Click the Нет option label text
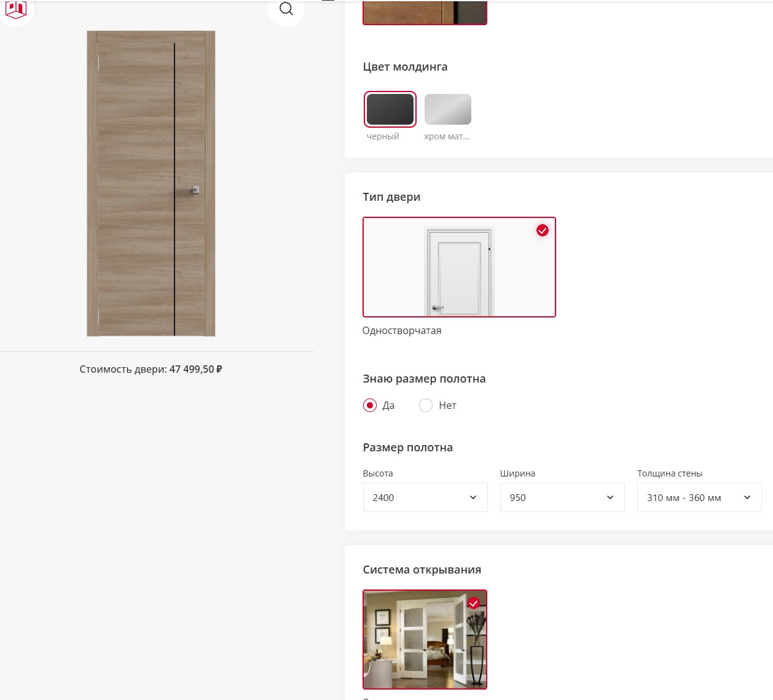The image size is (773, 700). (x=447, y=405)
